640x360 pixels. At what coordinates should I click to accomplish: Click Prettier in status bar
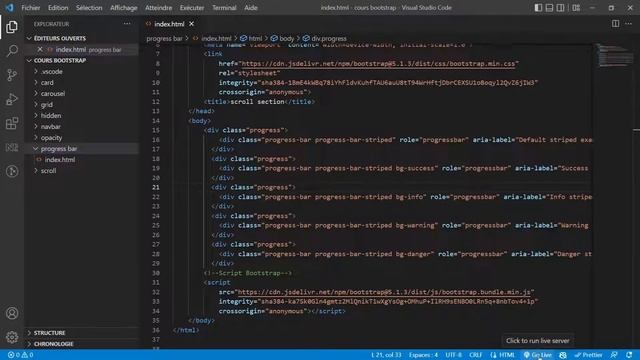pos(588,355)
